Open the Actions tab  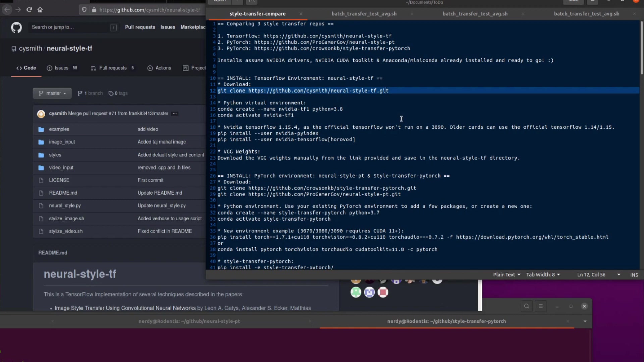159,68
